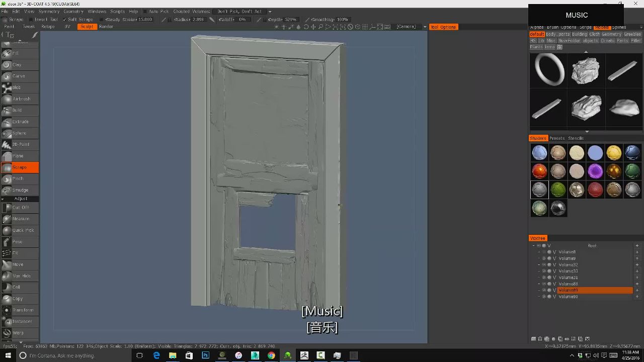Screen dimensions: 644x362
Task: Open the Building models folder
Action: pyautogui.click(x=580, y=34)
